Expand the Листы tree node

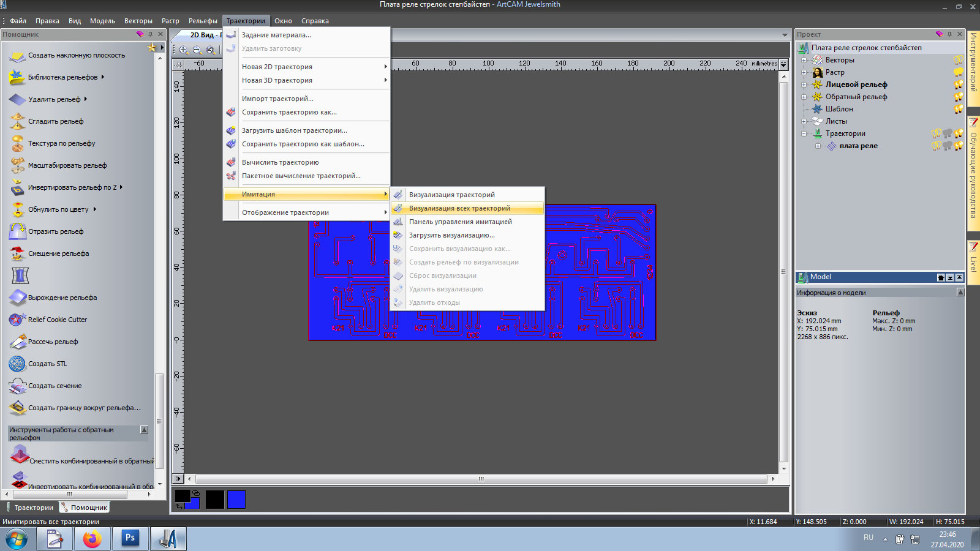pos(804,121)
